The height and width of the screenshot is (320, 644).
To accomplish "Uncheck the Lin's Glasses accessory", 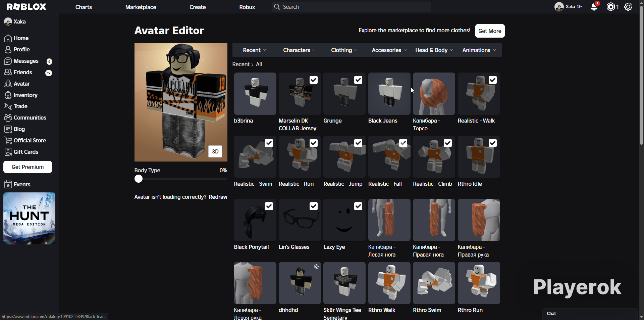I will (x=314, y=206).
